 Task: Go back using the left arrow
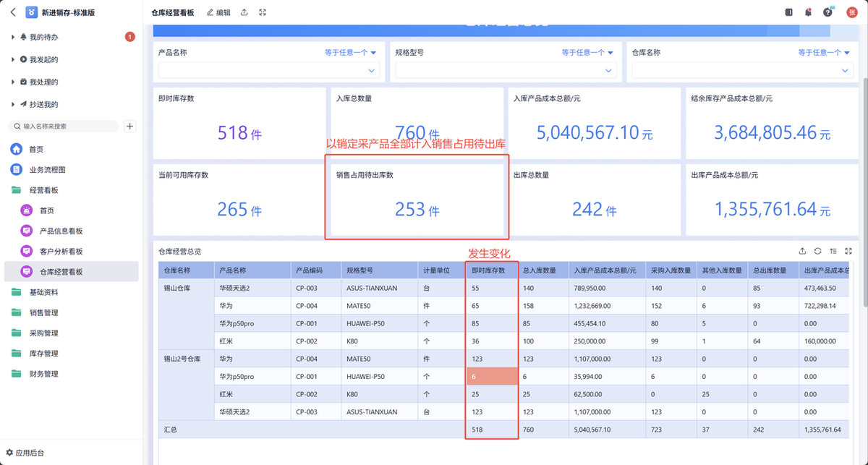(13, 12)
